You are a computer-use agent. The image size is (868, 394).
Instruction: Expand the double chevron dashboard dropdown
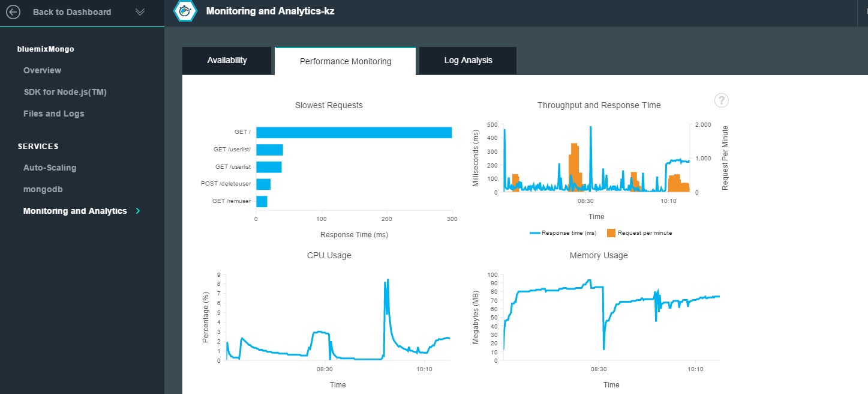click(x=140, y=12)
